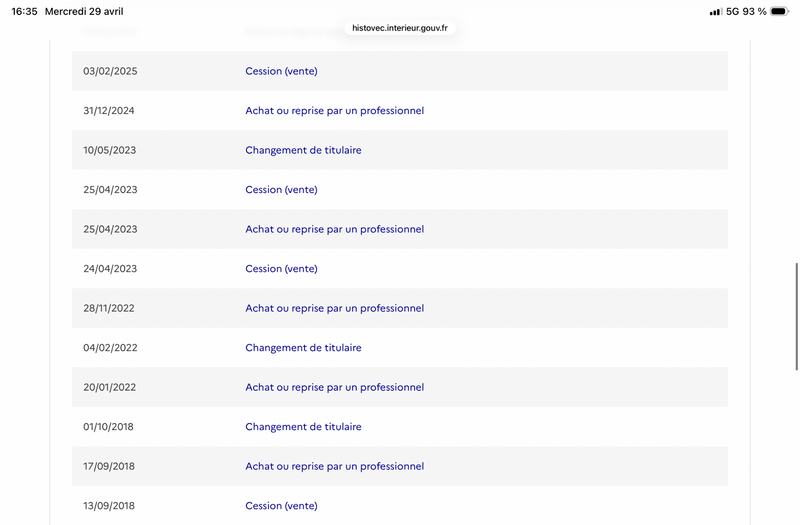Select Changement de titulaire from 10/05/2023
The image size is (800, 525).
(303, 150)
